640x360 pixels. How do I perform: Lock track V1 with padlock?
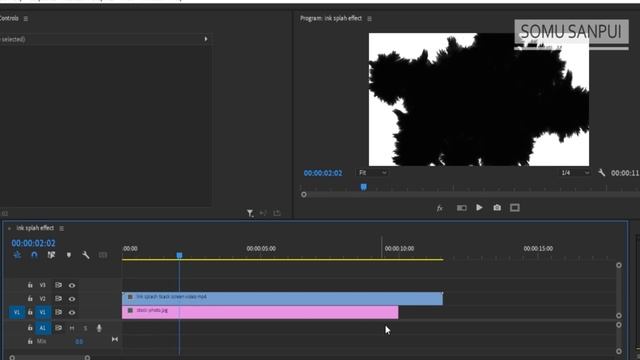[30, 312]
